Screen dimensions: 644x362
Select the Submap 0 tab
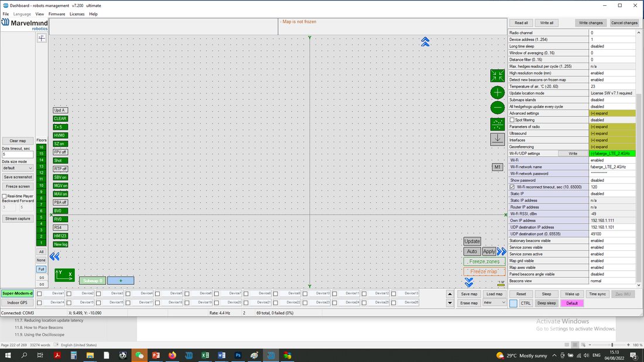[x=93, y=281]
